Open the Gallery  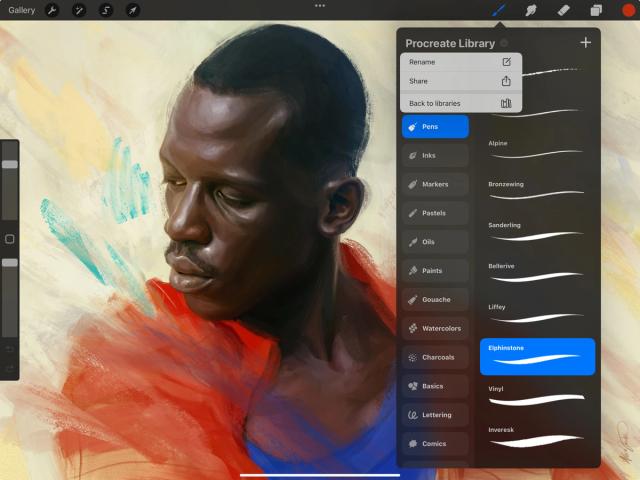tap(21, 10)
